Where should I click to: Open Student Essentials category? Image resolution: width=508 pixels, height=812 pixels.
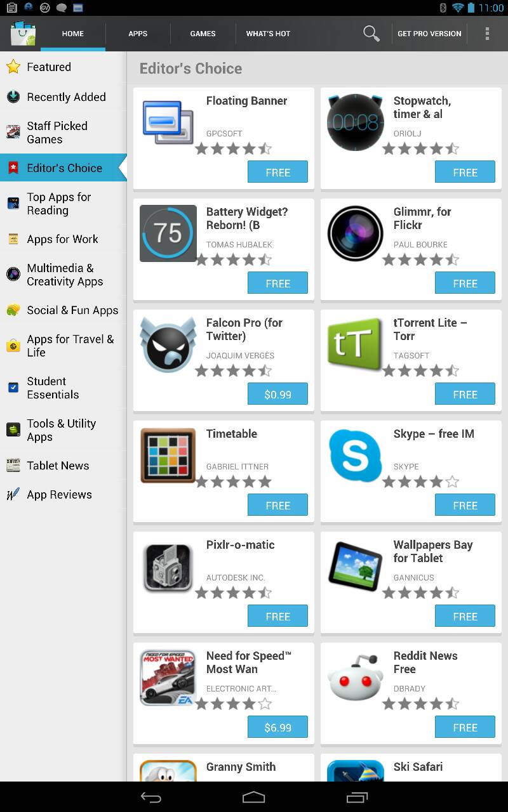point(63,388)
